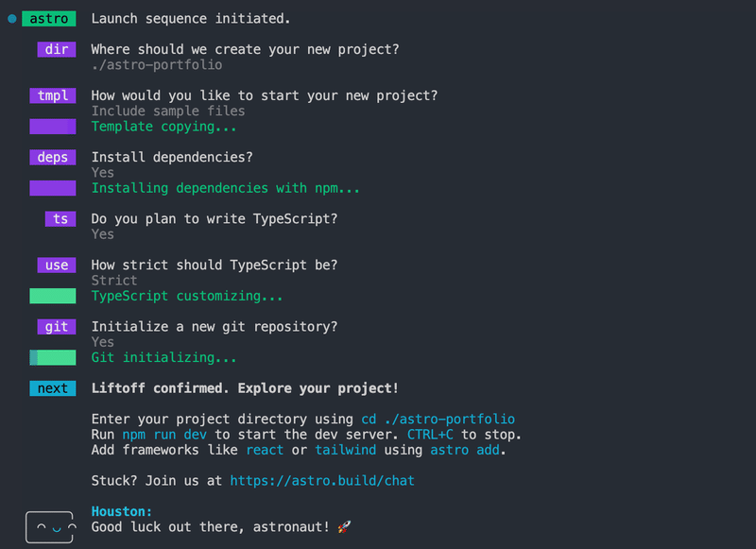
Task: Click the blue dot beside astro
Action: (x=12, y=19)
